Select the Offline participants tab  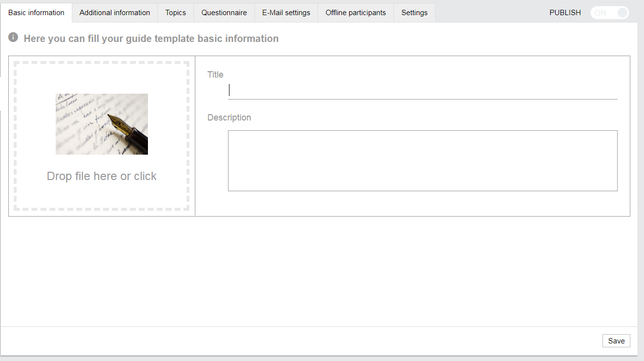(x=356, y=13)
